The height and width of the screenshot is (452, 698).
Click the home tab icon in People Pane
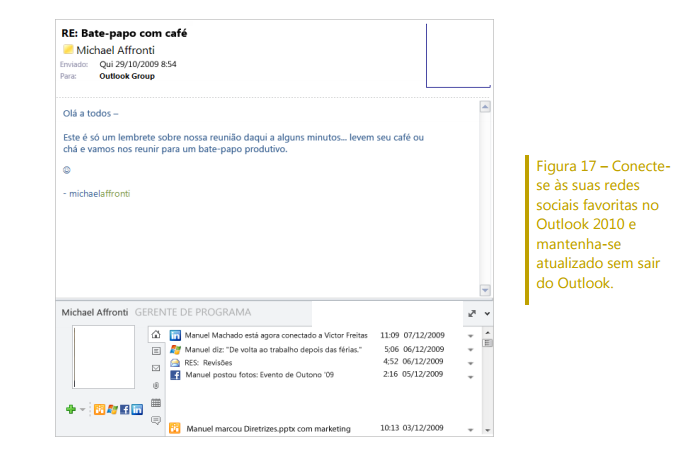156,334
